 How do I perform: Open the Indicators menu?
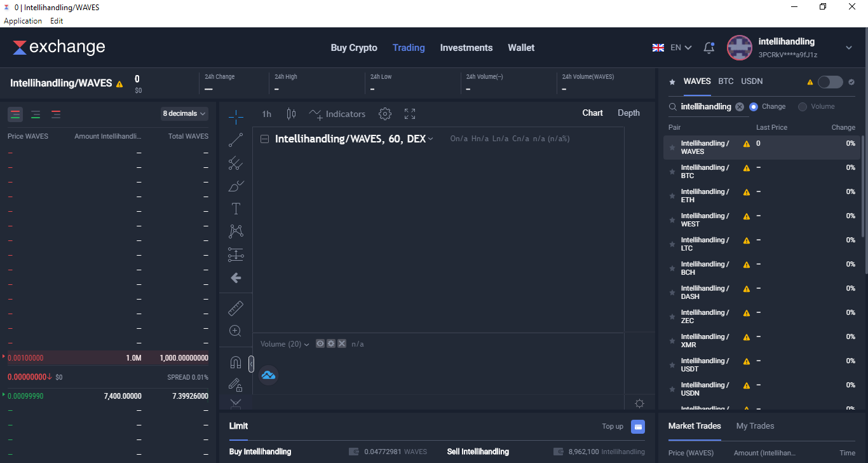point(337,114)
